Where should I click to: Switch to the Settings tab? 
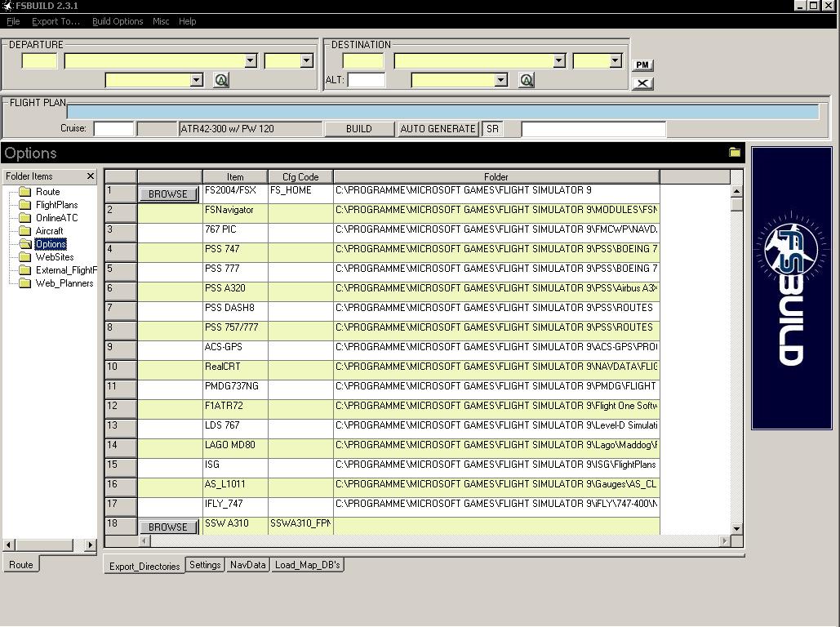point(205,565)
